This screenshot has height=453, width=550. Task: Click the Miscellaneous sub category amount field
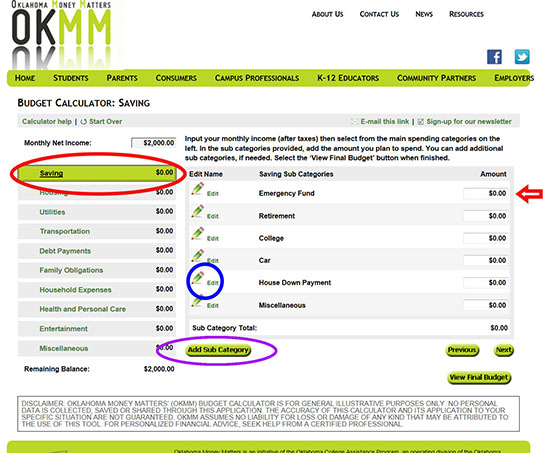point(485,305)
